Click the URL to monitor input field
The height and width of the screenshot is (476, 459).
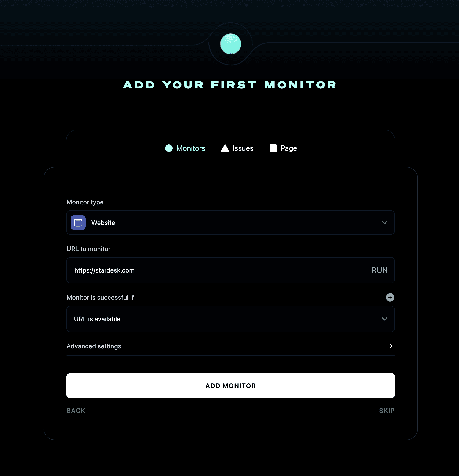[x=231, y=270]
